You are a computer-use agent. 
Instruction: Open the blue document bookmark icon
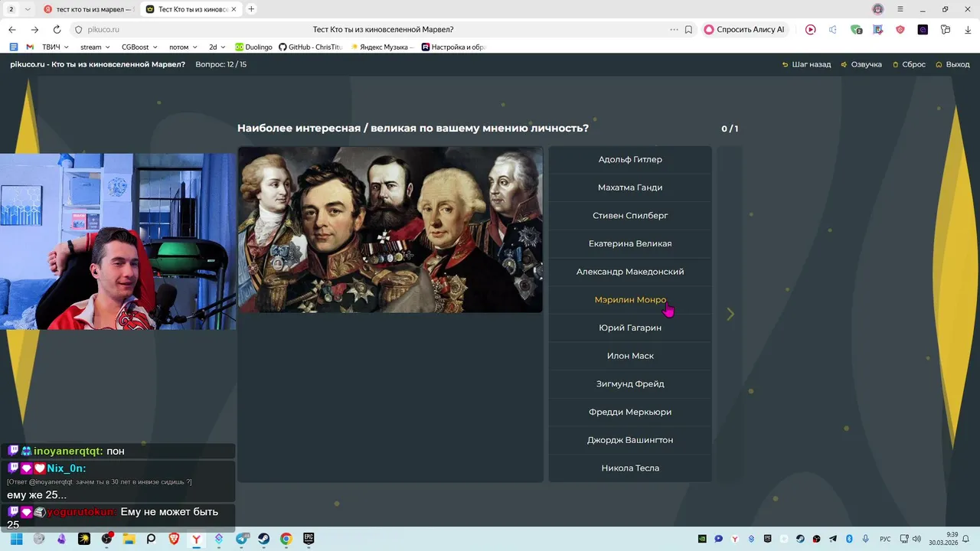[13, 47]
